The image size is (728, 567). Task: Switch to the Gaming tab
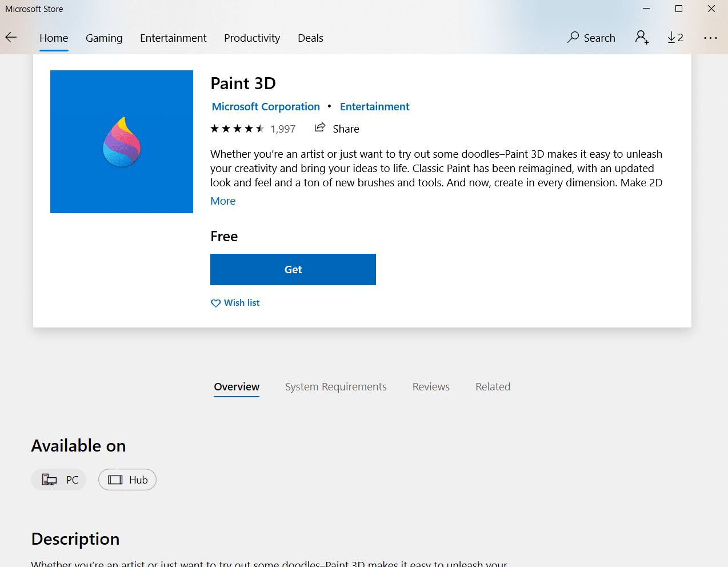point(104,38)
